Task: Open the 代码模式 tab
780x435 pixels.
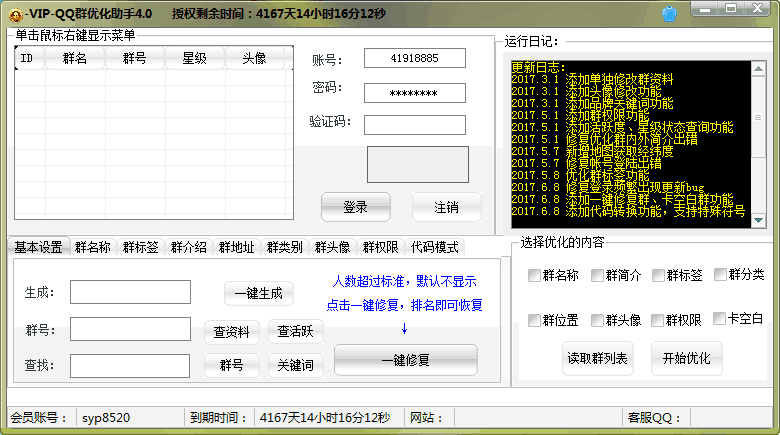Action: click(x=435, y=247)
